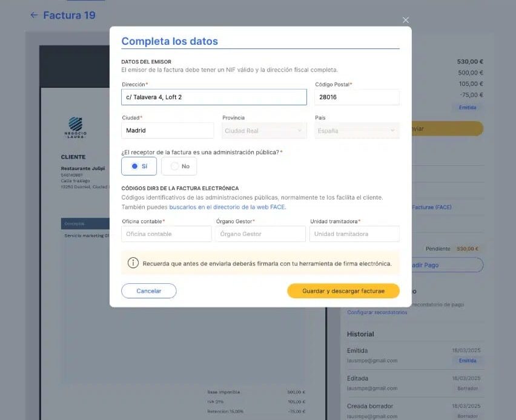
Task: Click the Facturae (FACE) link behind dialog
Action: pos(432,207)
